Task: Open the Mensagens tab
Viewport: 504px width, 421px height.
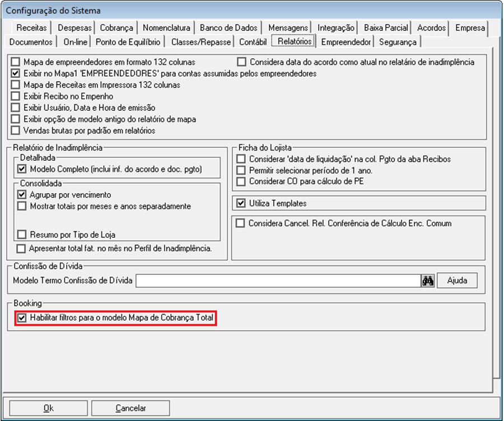Action: [x=288, y=28]
